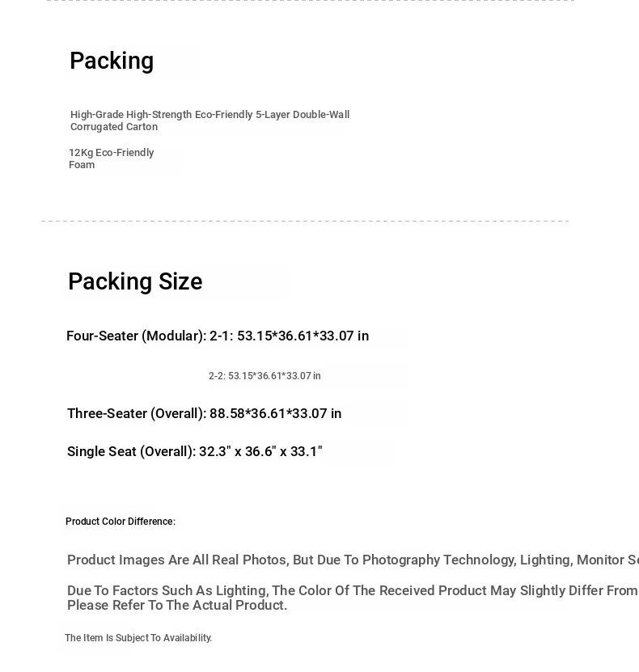Click the Three-Seater (Overall) dimensions text
Image resolution: width=639 pixels, height=672 pixels.
coord(204,413)
